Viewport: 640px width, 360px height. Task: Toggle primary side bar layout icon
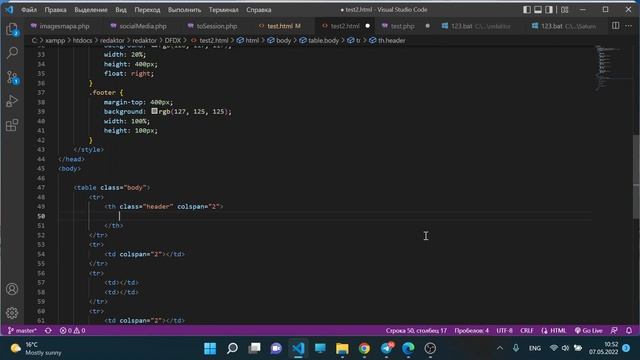click(x=527, y=9)
